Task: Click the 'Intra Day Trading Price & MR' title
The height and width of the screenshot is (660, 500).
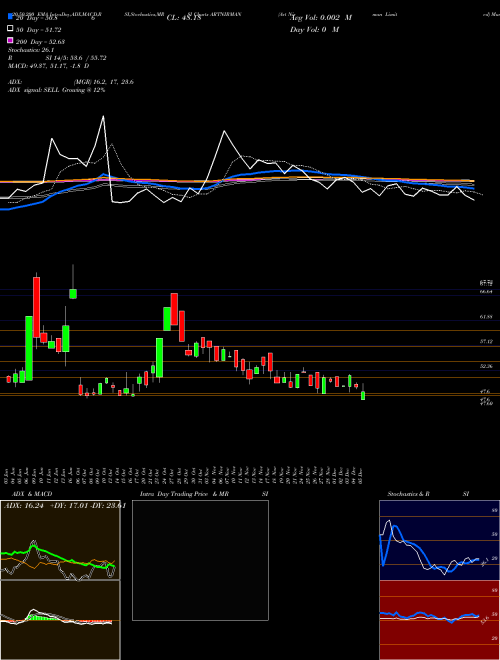Action: click(x=184, y=494)
